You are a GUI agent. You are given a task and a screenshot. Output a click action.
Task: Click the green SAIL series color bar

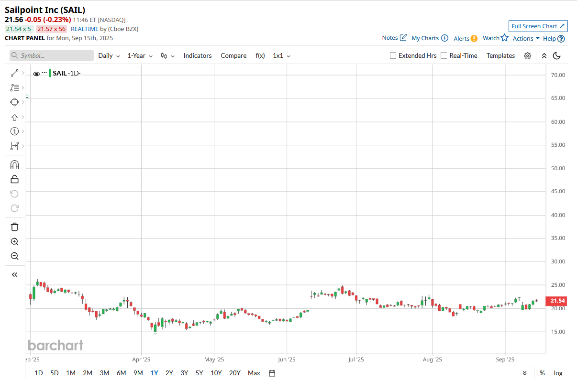point(50,73)
